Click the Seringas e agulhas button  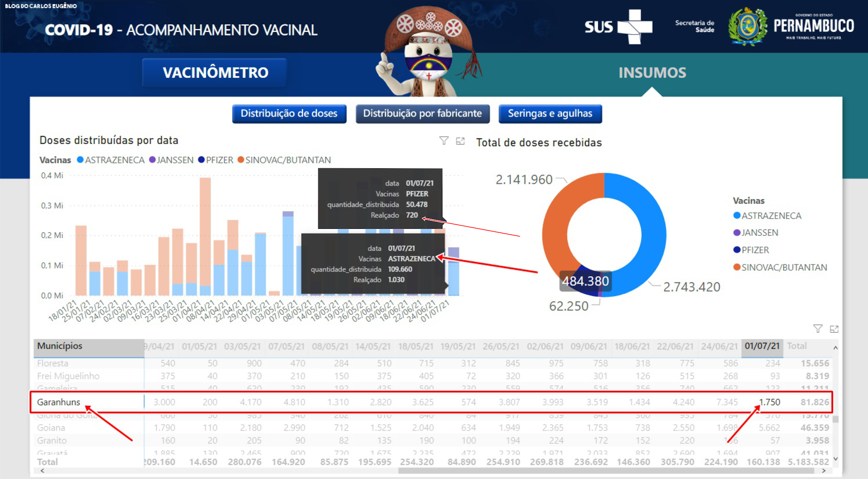[x=550, y=114]
